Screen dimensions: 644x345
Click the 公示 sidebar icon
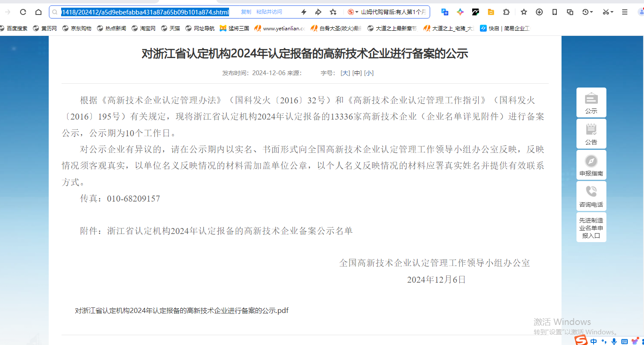tap(591, 99)
